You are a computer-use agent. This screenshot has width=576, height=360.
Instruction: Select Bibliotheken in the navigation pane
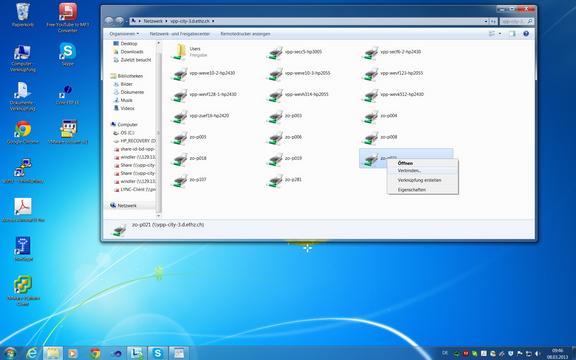coord(127,76)
